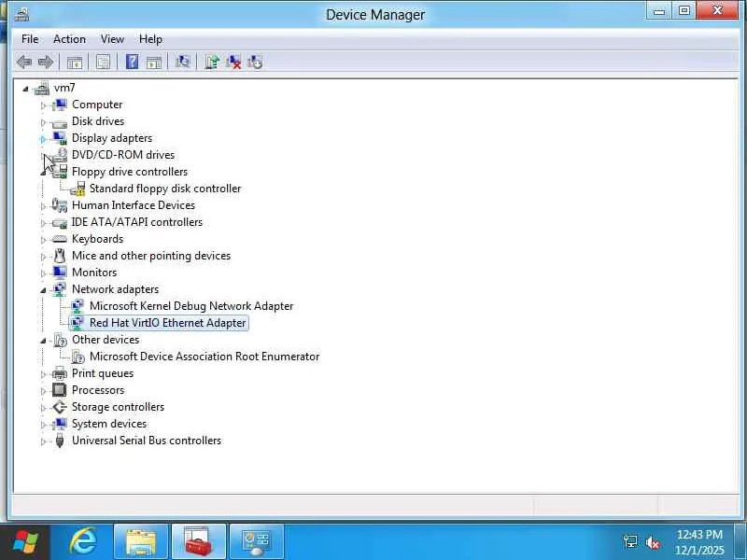Screen dimensions: 747x560
Task: Expand the Processors node arrow
Action: 43,391
